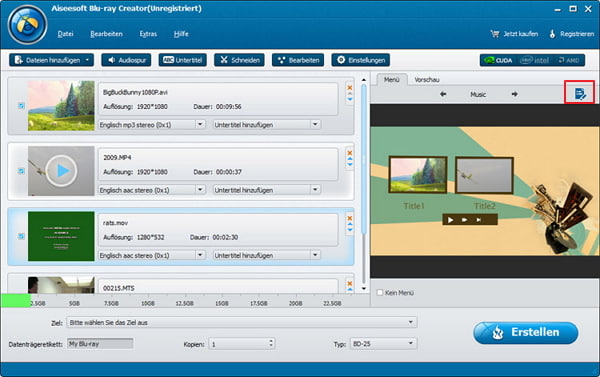Select the rats.mov thumbnail

tap(61, 236)
